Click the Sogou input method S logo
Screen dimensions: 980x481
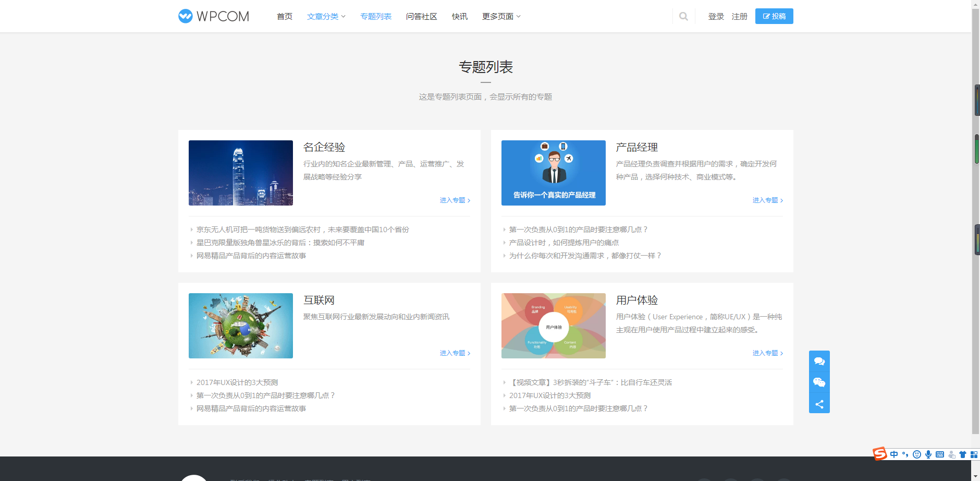(x=880, y=454)
